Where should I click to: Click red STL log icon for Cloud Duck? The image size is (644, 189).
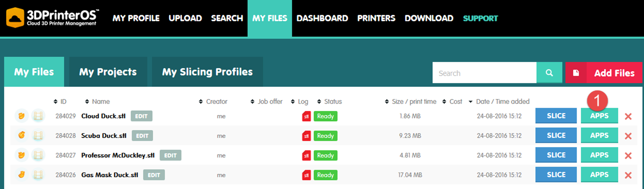[306, 116]
